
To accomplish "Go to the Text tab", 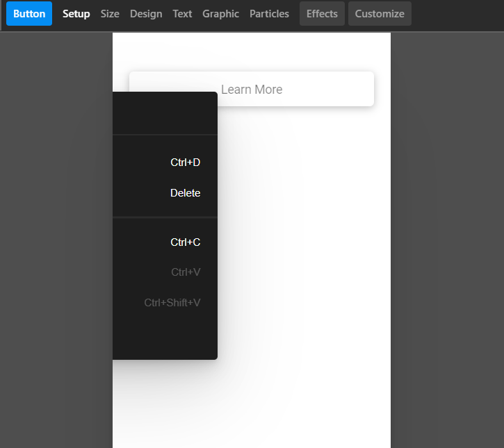I will tap(182, 14).
